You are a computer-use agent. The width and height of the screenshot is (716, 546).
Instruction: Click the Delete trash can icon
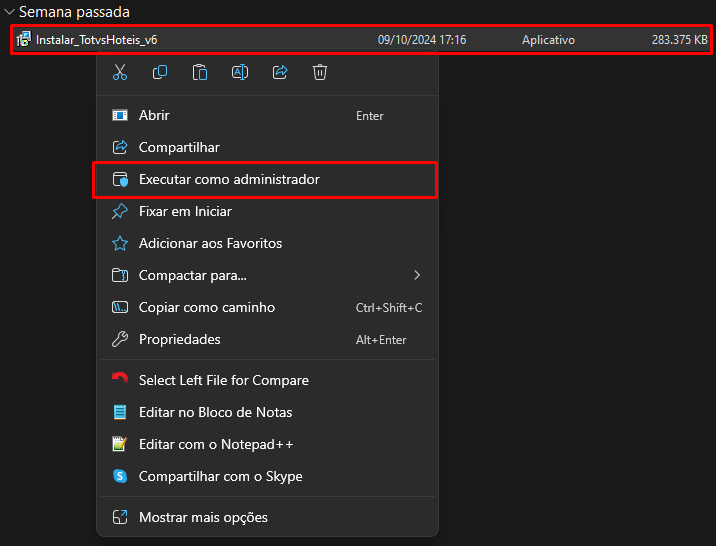pos(320,72)
